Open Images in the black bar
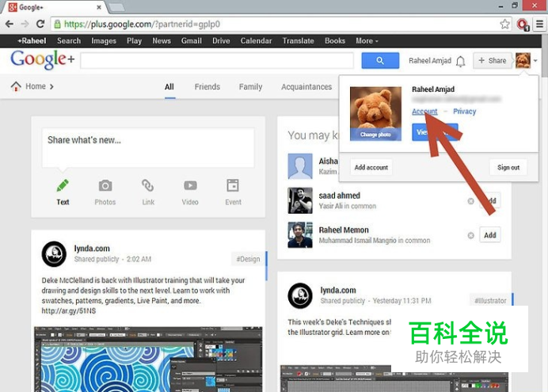Viewport: 548px width, 392px height. click(x=104, y=41)
